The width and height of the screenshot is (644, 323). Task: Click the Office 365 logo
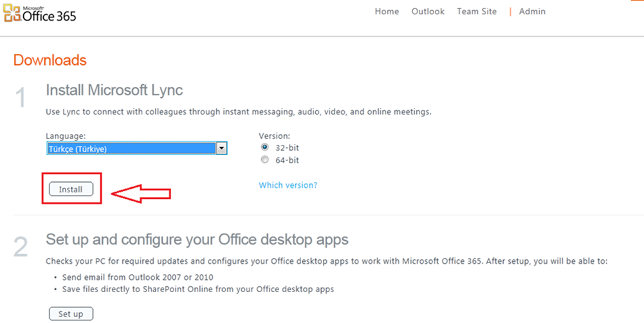40,13
